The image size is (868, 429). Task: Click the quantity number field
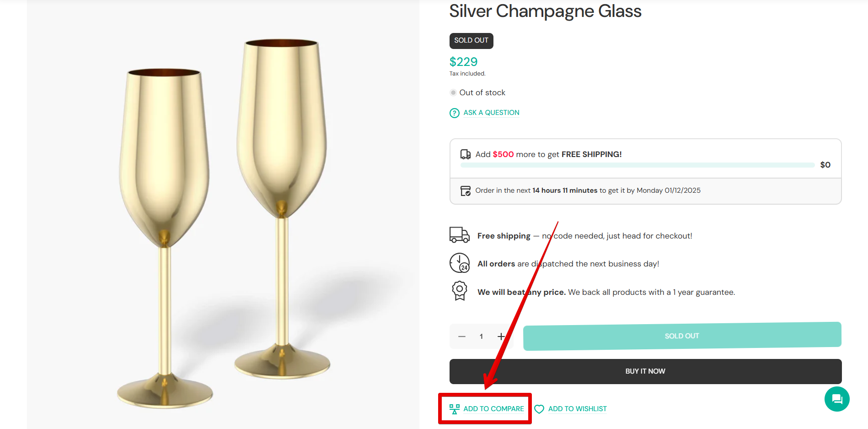(481, 337)
